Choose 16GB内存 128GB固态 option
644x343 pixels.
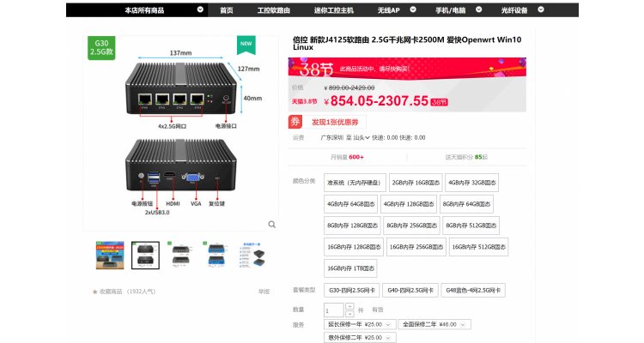[354, 247]
